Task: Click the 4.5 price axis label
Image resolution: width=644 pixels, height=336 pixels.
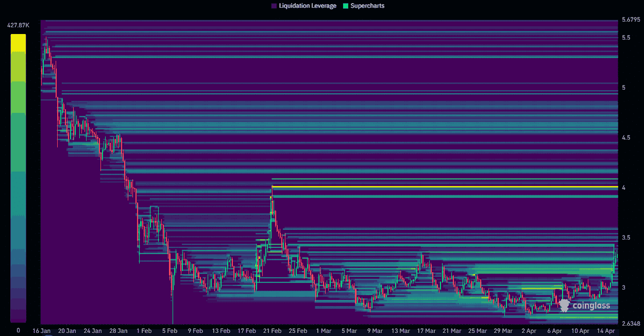Action: pyautogui.click(x=625, y=138)
